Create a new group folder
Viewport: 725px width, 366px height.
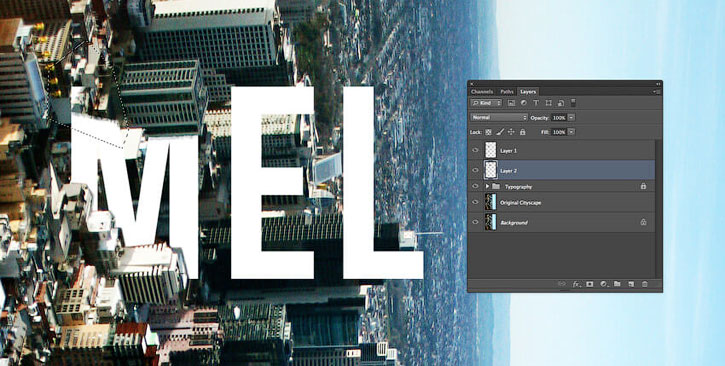coord(617,284)
